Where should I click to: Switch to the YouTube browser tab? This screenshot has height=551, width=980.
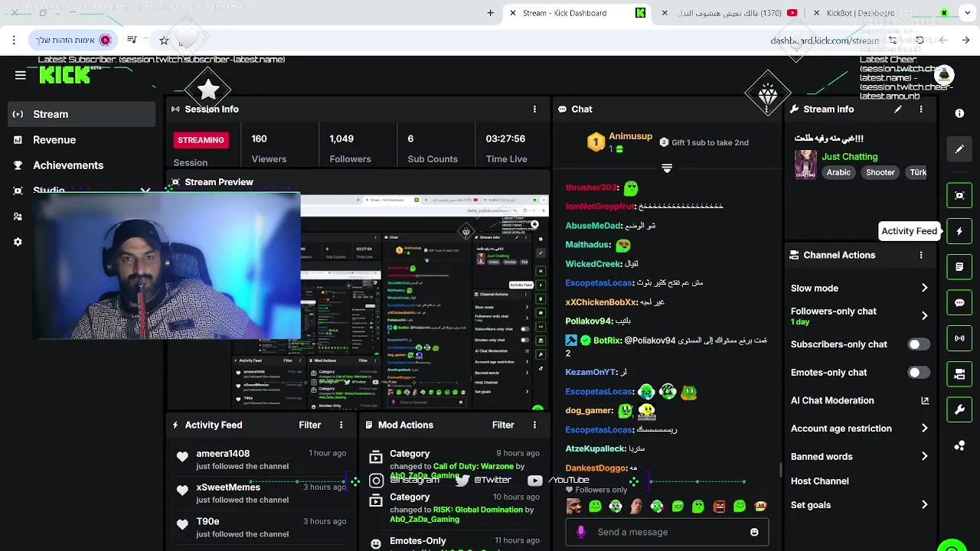point(730,13)
